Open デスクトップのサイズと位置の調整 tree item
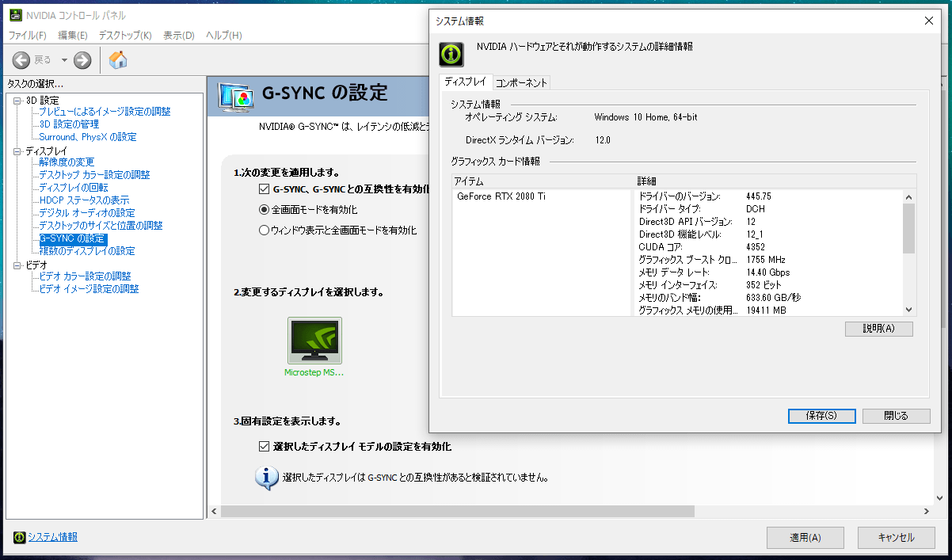The image size is (952, 560). pyautogui.click(x=101, y=226)
